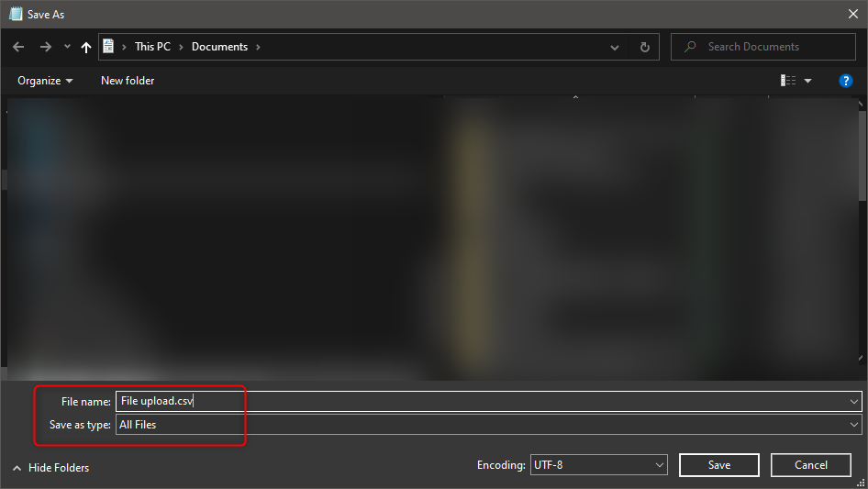Click the search magnifier icon
This screenshot has width=868, height=489.
click(x=690, y=47)
